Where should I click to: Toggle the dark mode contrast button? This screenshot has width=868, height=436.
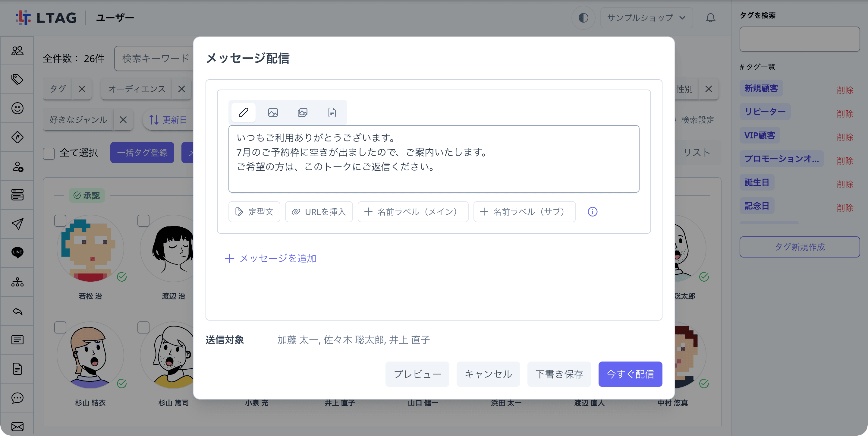(x=583, y=17)
